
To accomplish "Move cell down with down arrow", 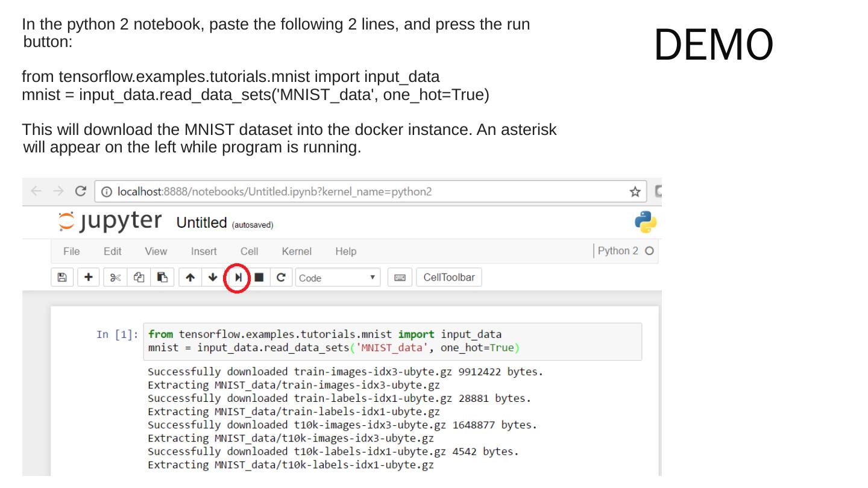I will click(213, 278).
